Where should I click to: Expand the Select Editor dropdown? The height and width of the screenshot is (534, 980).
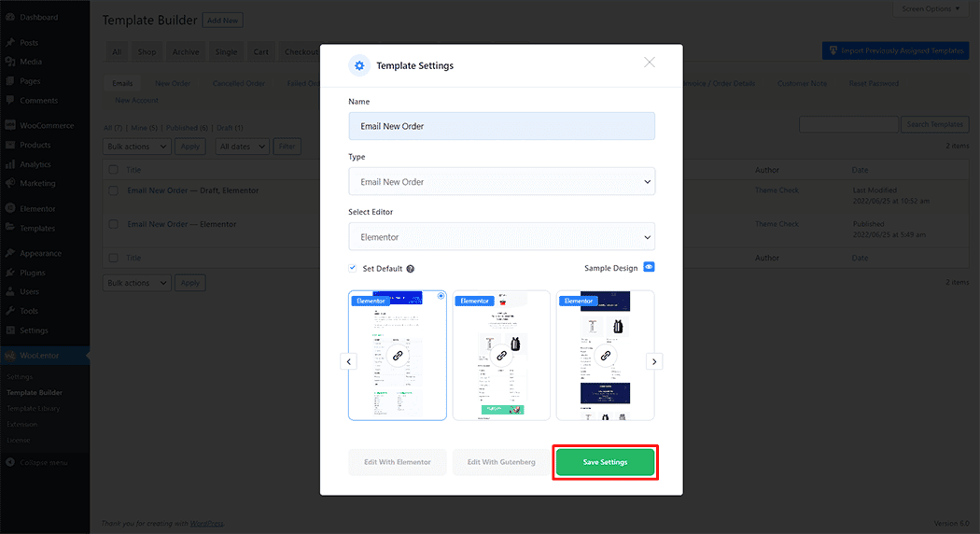pyautogui.click(x=501, y=237)
